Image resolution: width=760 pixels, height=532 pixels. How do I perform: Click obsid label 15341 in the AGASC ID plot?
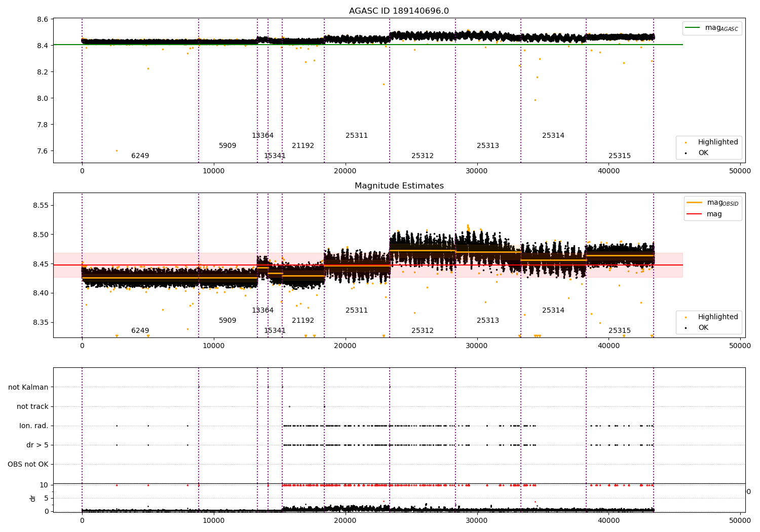(275, 156)
